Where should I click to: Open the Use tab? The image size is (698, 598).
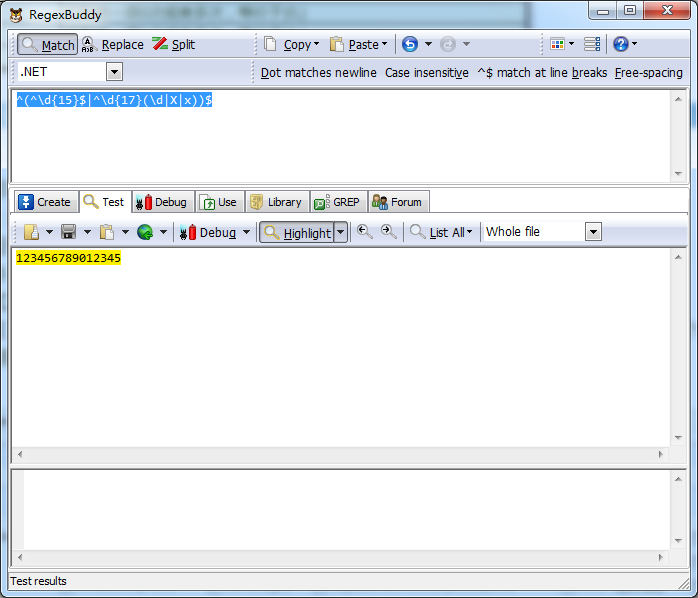[x=219, y=202]
